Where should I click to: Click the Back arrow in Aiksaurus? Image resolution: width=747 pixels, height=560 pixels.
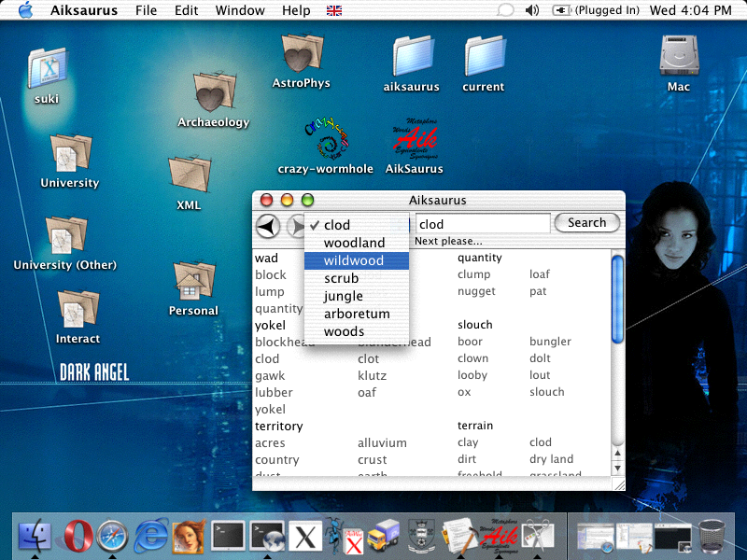pos(268,226)
